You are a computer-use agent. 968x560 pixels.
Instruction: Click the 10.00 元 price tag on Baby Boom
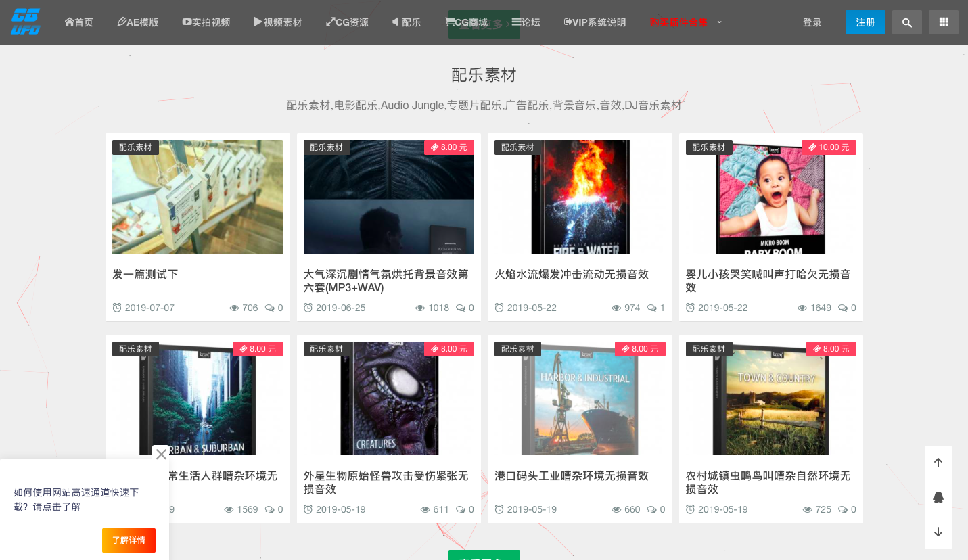tap(829, 147)
